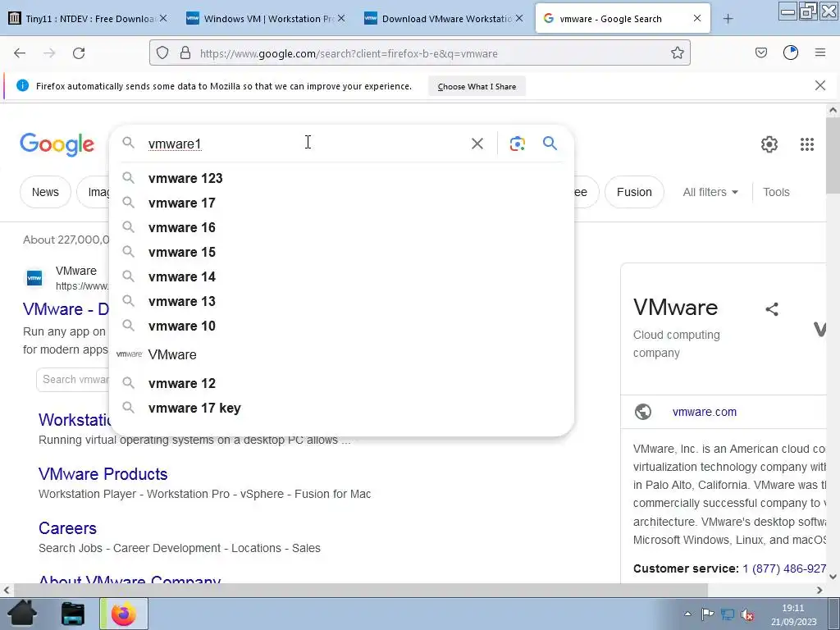Viewport: 840px width, 630px height.
Task: Choose the 'vmware 13' suggestion
Action: tap(341, 301)
